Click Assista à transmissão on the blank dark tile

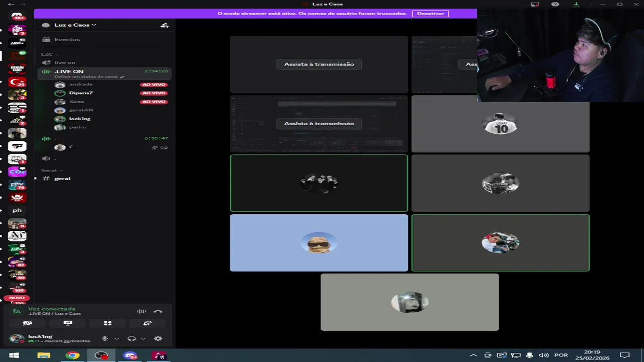tap(319, 64)
